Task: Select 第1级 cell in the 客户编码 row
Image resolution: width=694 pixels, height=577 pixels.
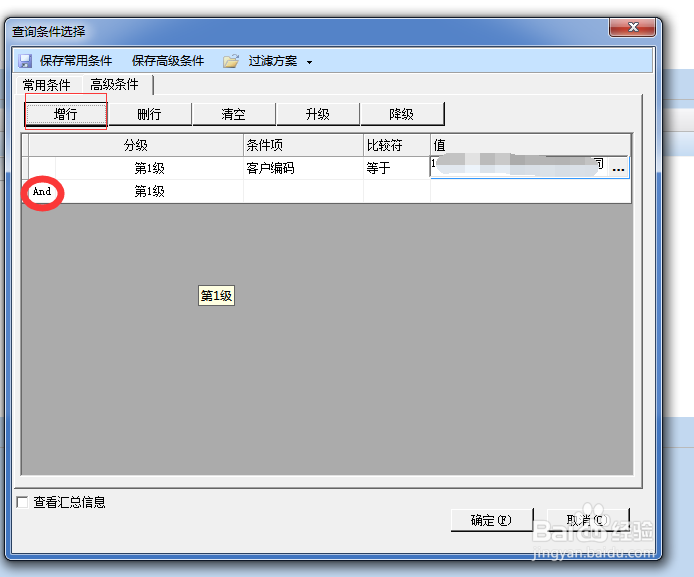Action: click(150, 168)
